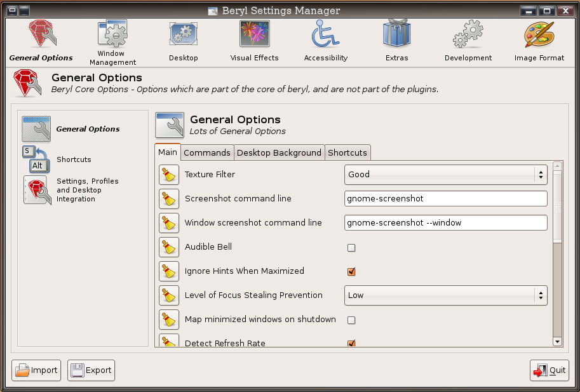This screenshot has height=392, width=580.
Task: Enable the Audible Bell checkbox
Action: point(351,248)
